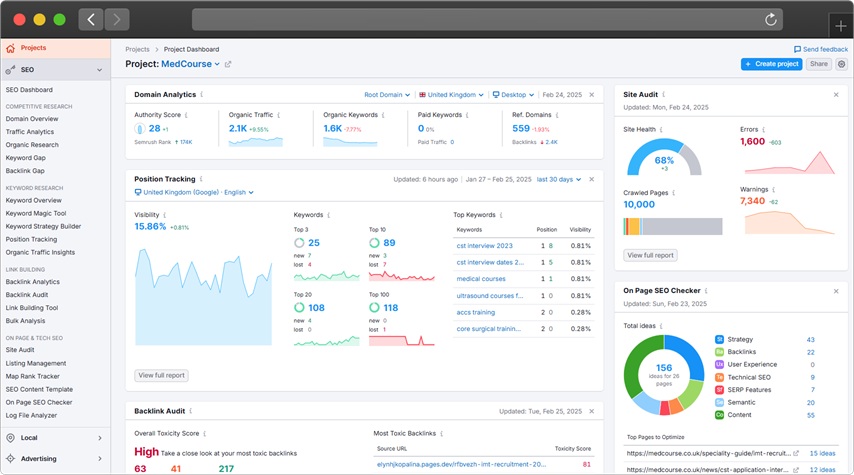Image resolution: width=854 pixels, height=475 pixels.
Task: Click the Domain Analytics info icon
Action: tap(202, 94)
